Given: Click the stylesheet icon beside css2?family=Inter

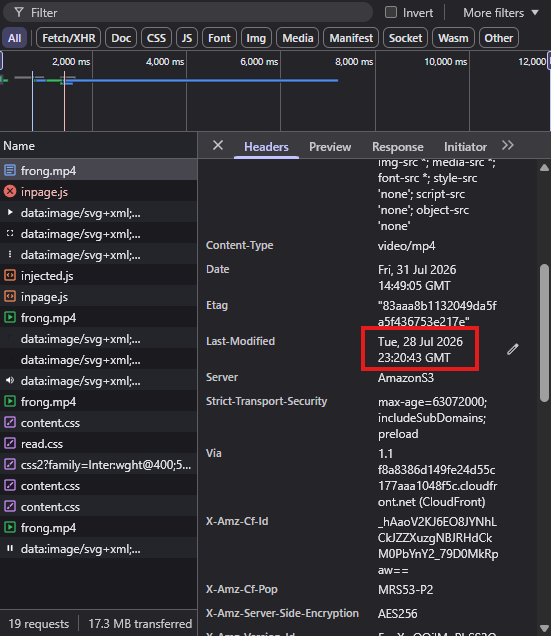Looking at the screenshot, I should (x=10, y=464).
